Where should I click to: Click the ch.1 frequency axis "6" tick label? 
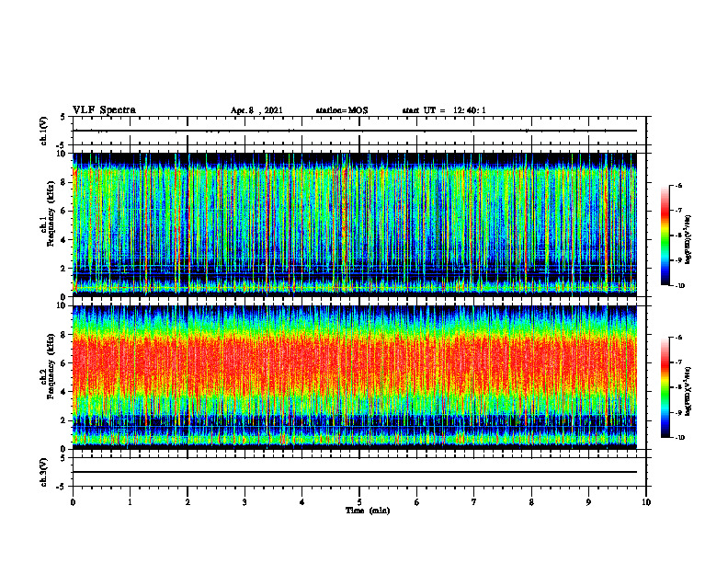pos(64,211)
